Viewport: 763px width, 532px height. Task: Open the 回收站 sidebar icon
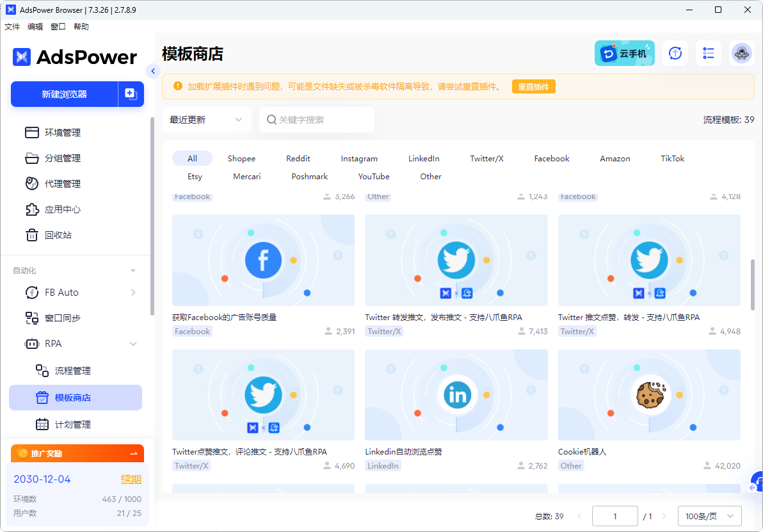click(x=31, y=235)
